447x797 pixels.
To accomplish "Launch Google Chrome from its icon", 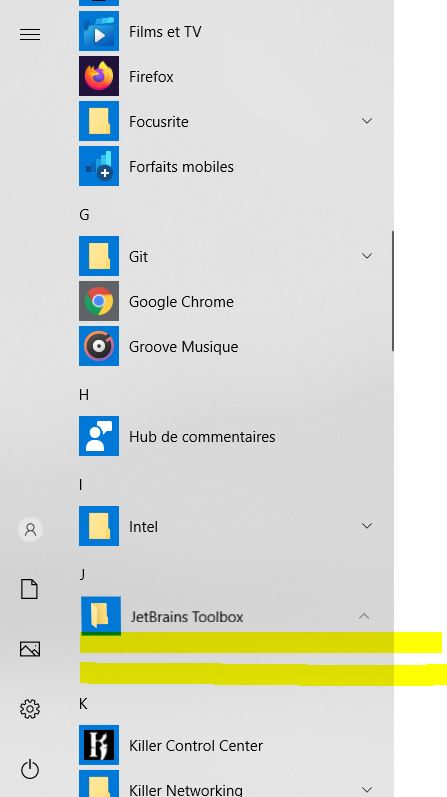I will point(99,301).
